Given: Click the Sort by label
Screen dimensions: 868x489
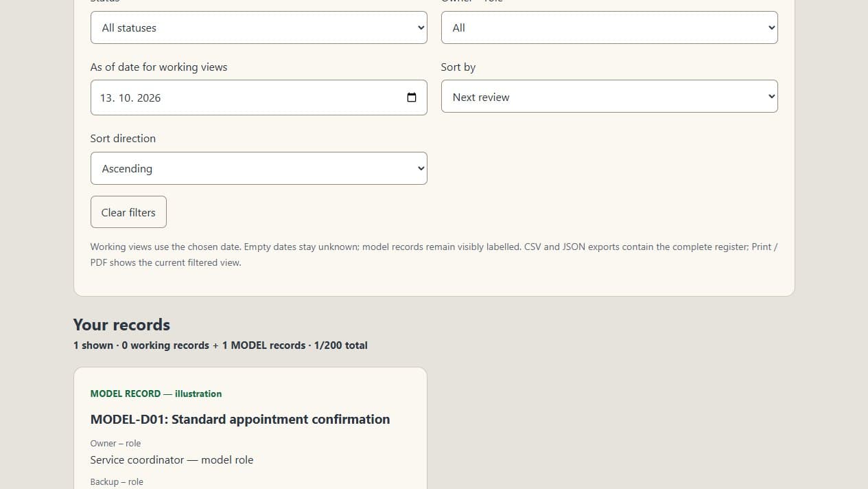Looking at the screenshot, I should (x=458, y=67).
